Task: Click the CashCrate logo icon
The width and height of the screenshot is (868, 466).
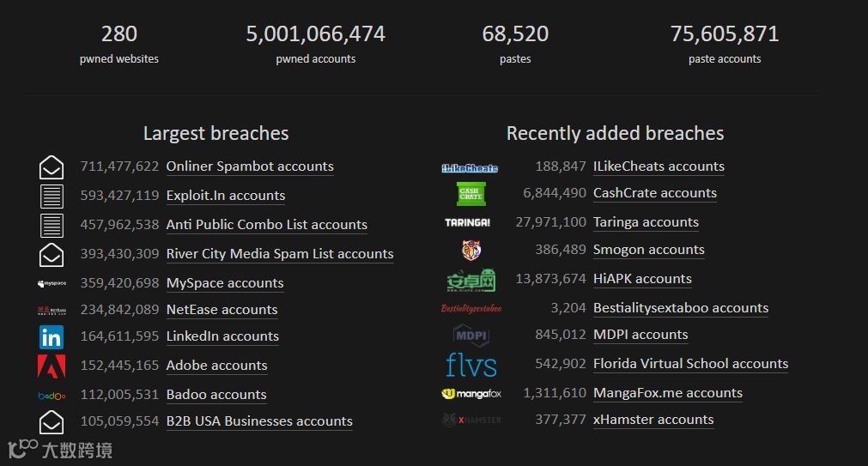Action: point(470,194)
